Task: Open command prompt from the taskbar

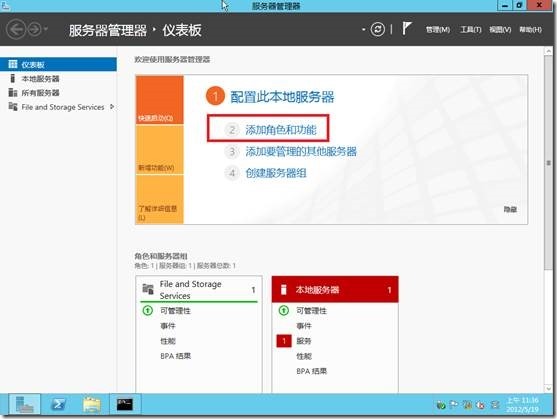Action: (x=125, y=404)
